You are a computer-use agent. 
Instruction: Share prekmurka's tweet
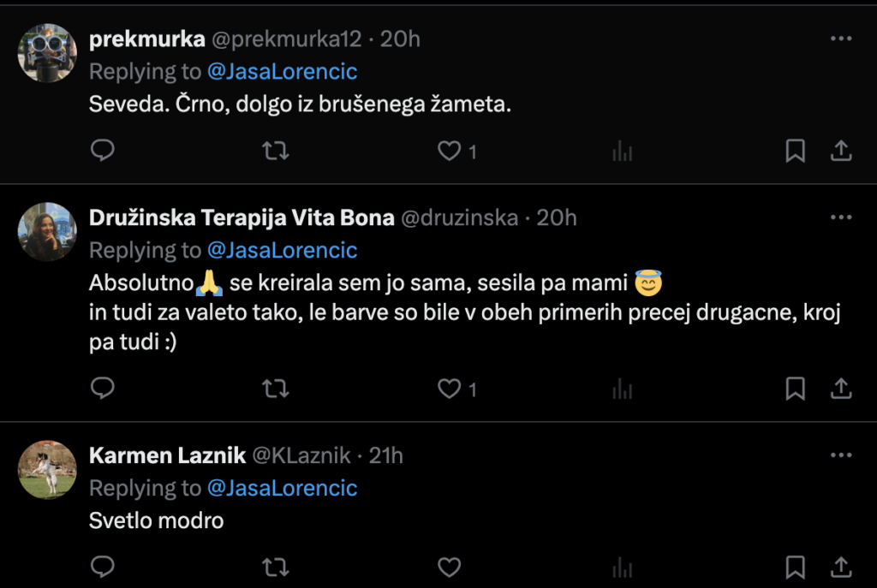pyautogui.click(x=841, y=151)
